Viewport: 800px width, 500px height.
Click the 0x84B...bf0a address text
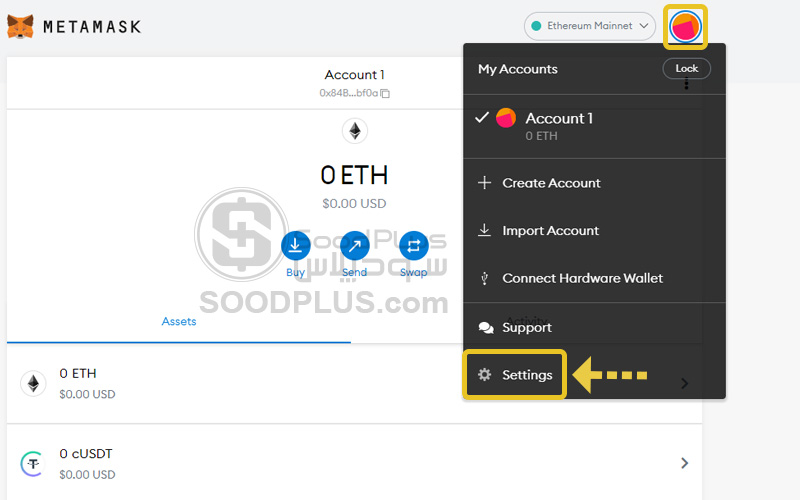(349, 93)
